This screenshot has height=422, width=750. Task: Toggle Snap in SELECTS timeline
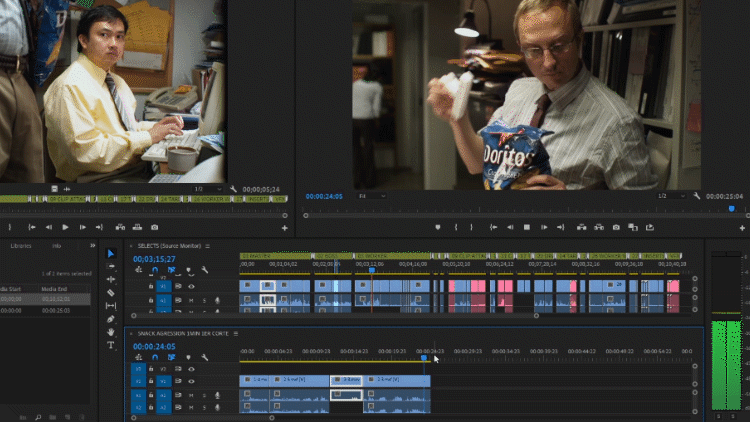[x=155, y=270]
